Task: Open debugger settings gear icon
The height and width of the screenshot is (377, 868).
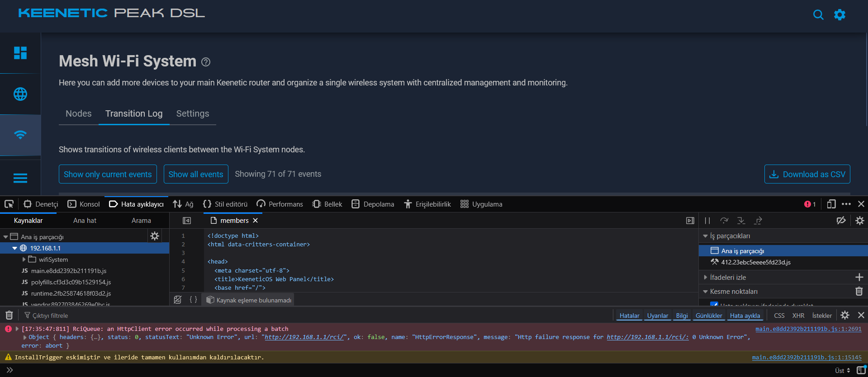Action: (859, 221)
